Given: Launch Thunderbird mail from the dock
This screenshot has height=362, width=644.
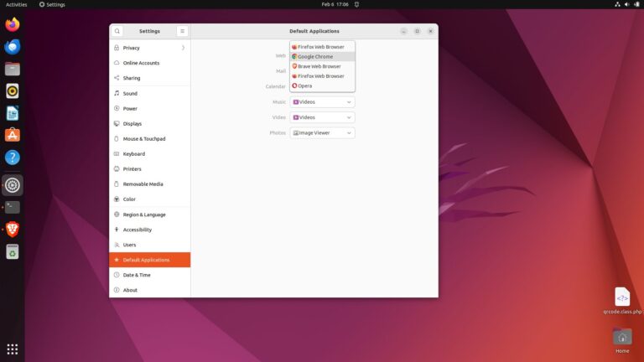Looking at the screenshot, I should [x=13, y=47].
